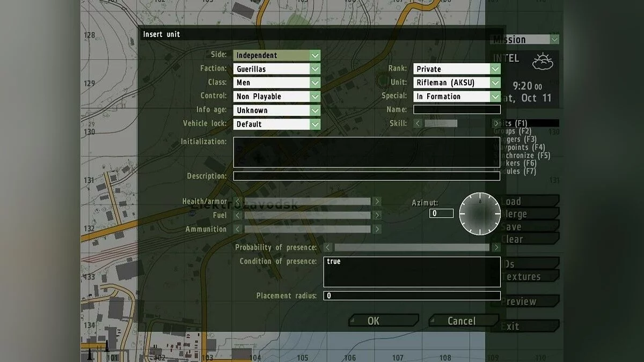The height and width of the screenshot is (362, 644).
Task: Adjust the Fuel slider bar
Action: 308,216
